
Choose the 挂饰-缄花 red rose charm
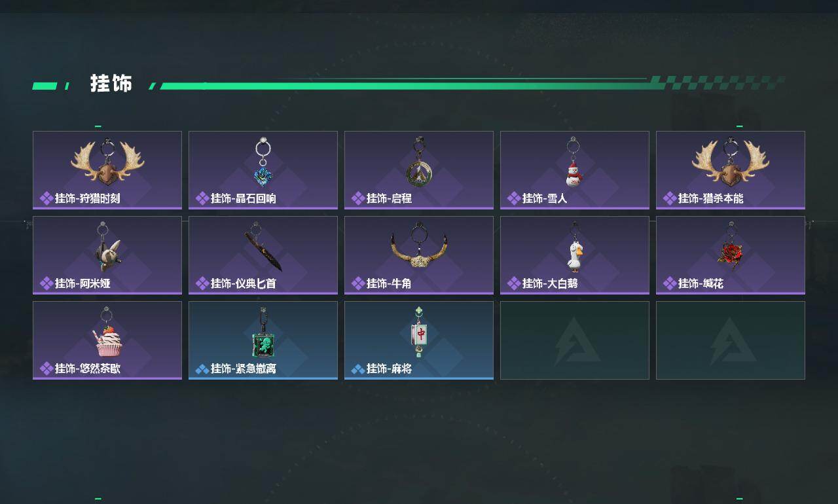click(731, 255)
